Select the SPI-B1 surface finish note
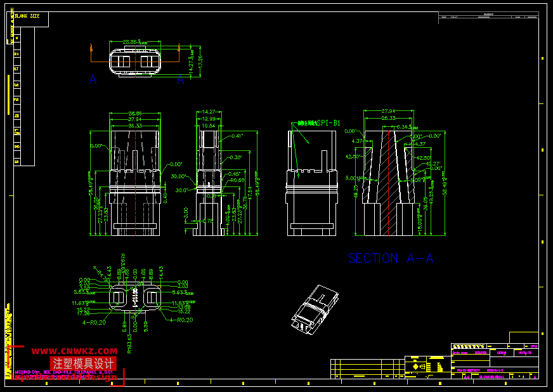 (320, 122)
